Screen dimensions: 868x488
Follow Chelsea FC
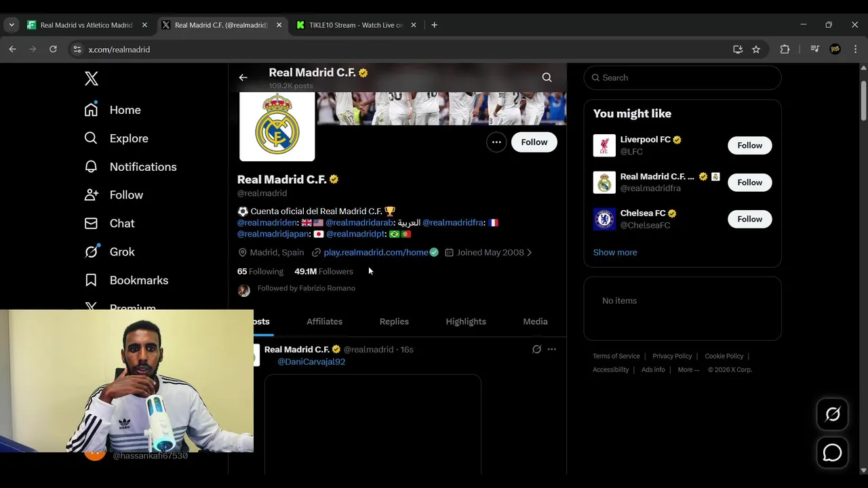pos(750,219)
